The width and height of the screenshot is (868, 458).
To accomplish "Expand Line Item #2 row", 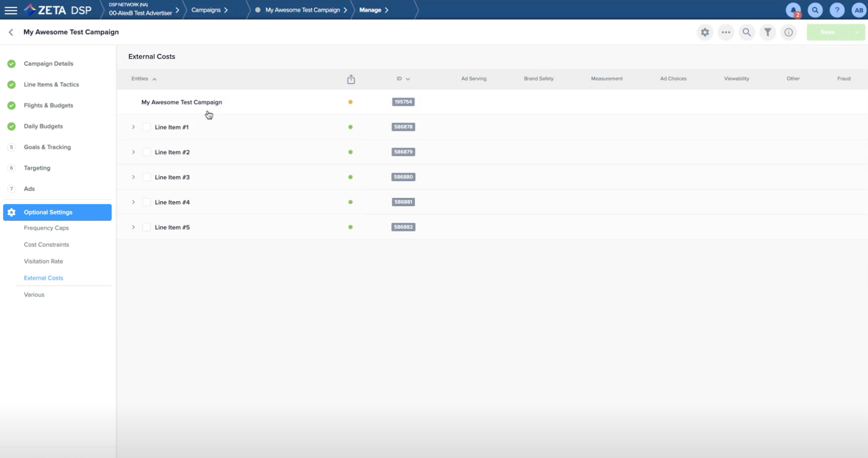I will tap(134, 152).
